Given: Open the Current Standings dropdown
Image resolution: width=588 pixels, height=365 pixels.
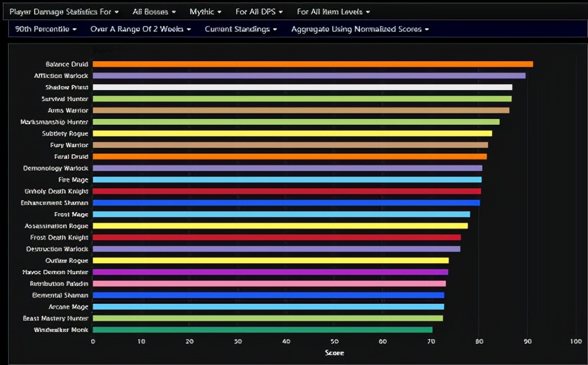Looking at the screenshot, I should 240,29.
